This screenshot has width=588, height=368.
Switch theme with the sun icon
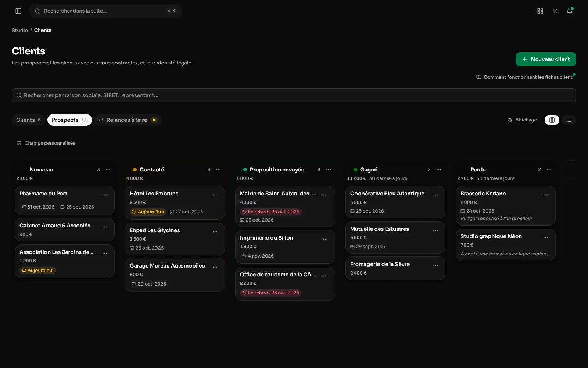point(555,11)
